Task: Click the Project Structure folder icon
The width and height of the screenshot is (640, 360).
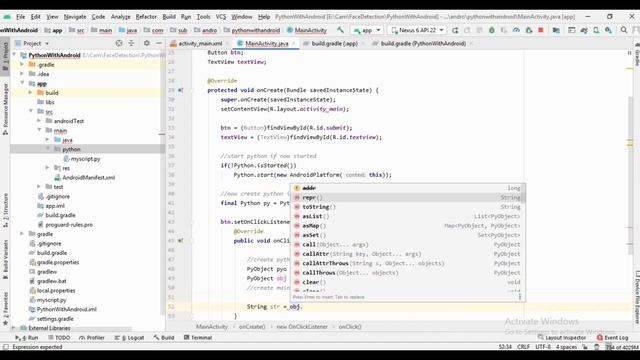Action: click(x=556, y=30)
